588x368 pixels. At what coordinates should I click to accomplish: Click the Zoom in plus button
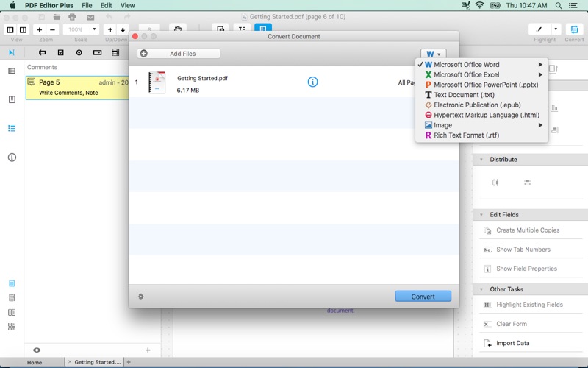(x=40, y=29)
